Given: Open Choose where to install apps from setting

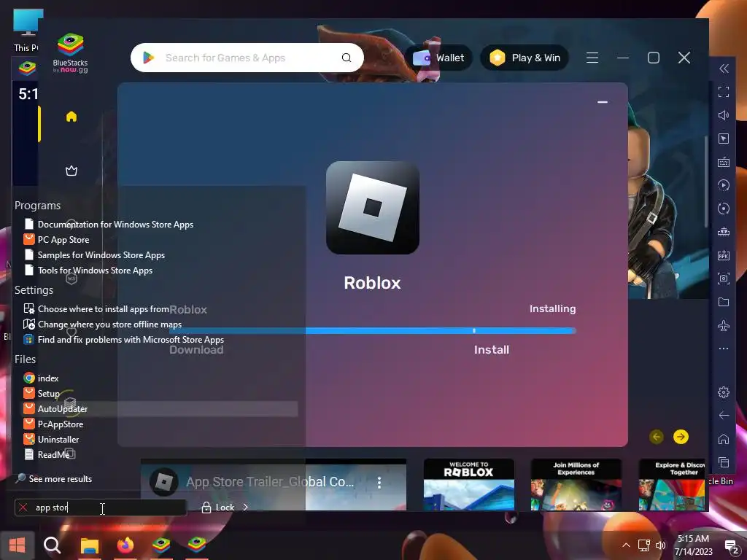Looking at the screenshot, I should [104, 309].
